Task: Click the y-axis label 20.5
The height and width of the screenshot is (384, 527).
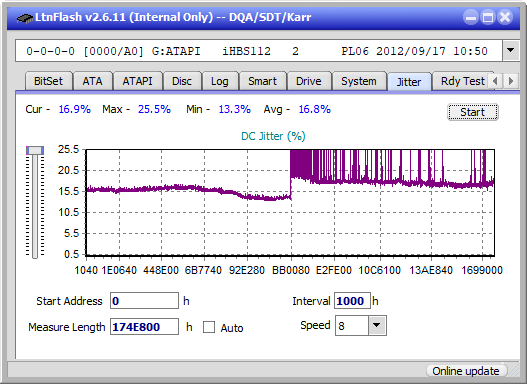Action: (68, 170)
